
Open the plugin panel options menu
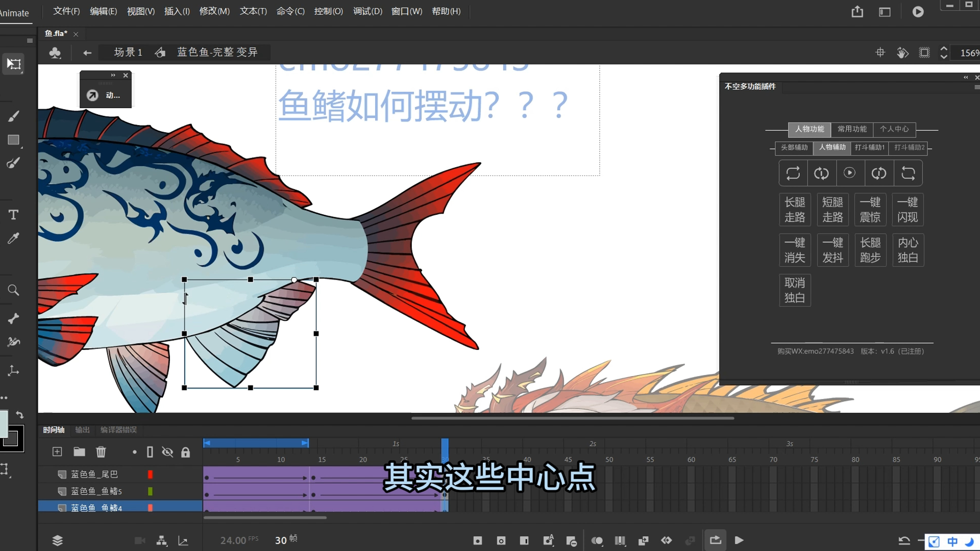click(976, 87)
